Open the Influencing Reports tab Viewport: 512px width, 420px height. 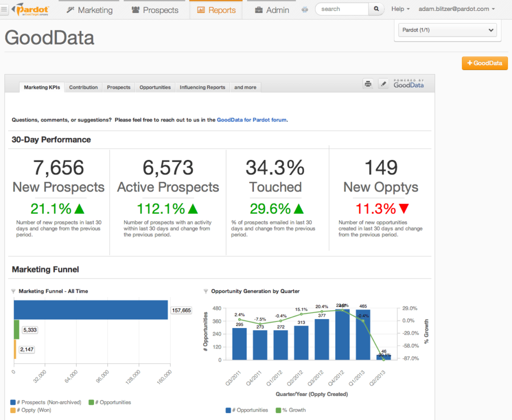tap(202, 87)
